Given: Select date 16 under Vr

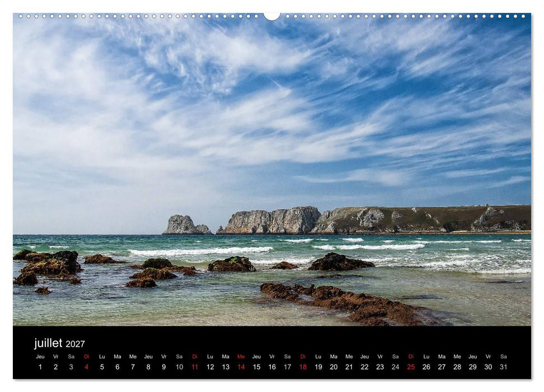Looking at the screenshot, I should (272, 367).
